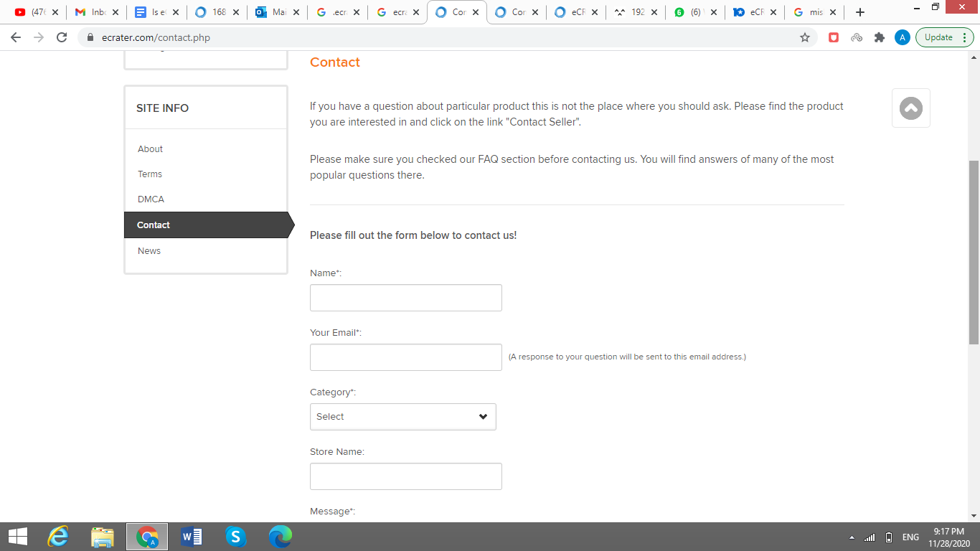This screenshot has height=551, width=980.
Task: Click the scroll-to-top arrow icon
Action: (x=911, y=108)
